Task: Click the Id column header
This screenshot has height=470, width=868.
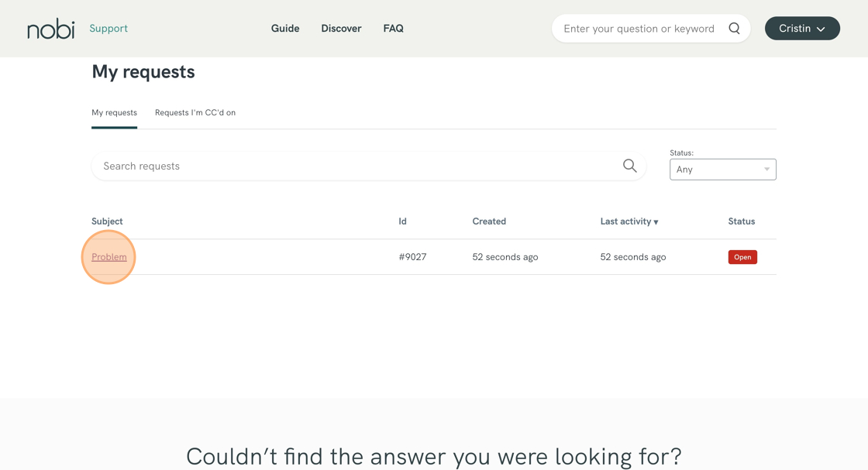Action: (x=402, y=221)
